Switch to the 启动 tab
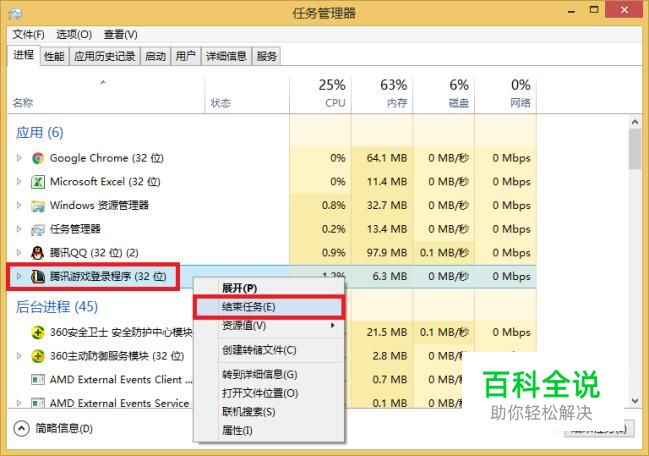The width and height of the screenshot is (649, 456). click(x=155, y=56)
